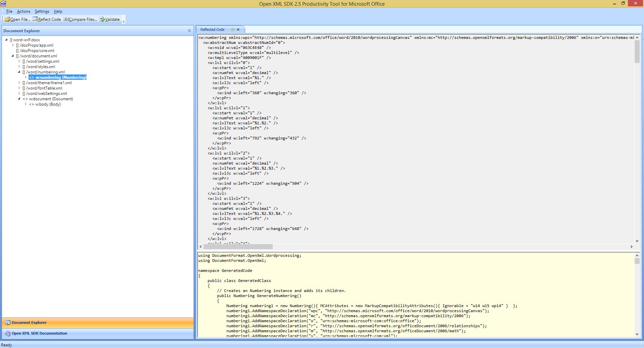
Task: Click the XML pane scroll-left arrow
Action: point(201,246)
